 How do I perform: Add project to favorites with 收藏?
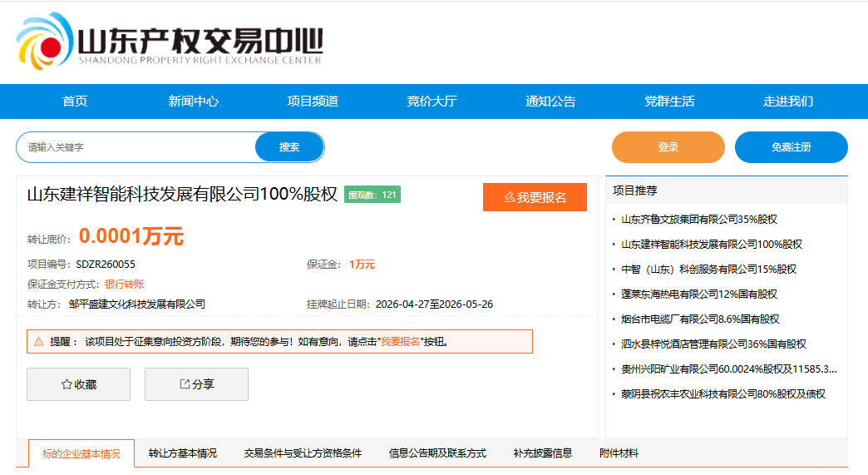(79, 384)
